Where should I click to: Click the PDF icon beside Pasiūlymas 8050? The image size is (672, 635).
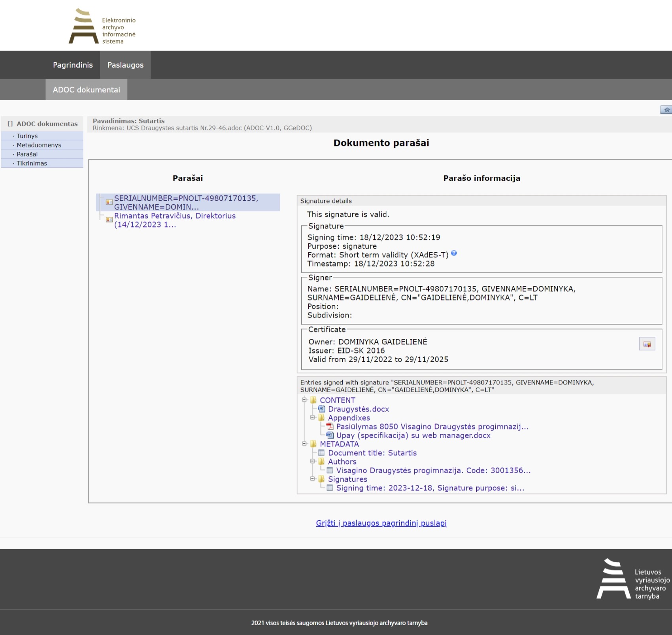(x=330, y=427)
